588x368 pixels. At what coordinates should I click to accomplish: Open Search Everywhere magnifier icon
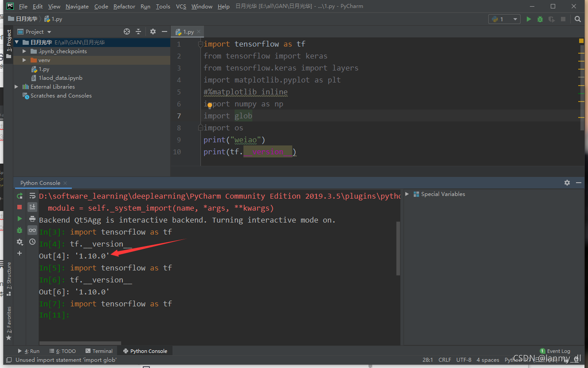pyautogui.click(x=577, y=19)
